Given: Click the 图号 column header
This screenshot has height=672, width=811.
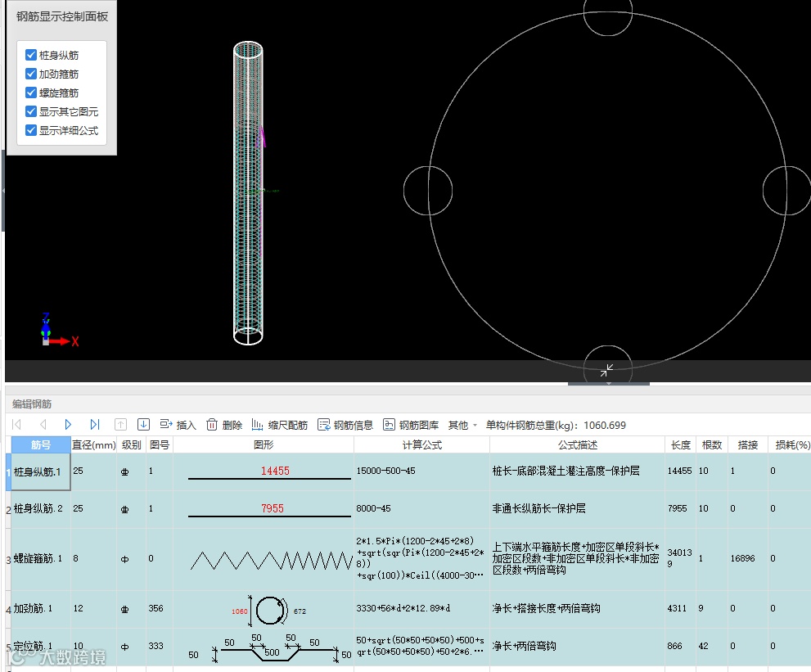Looking at the screenshot, I should point(160,445).
